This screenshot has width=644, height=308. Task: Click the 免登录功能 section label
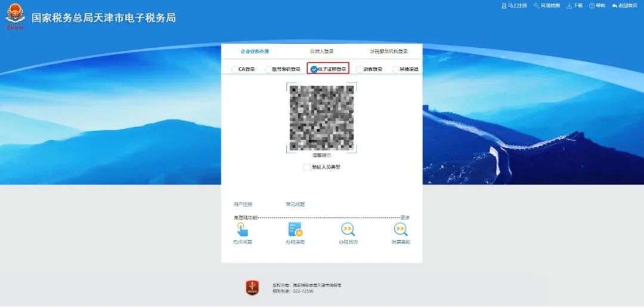246,217
